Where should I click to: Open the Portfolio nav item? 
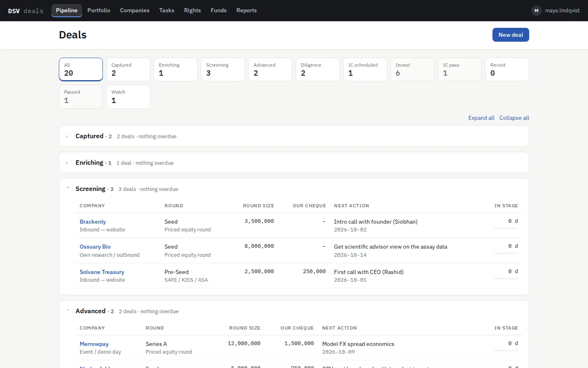pos(99,11)
